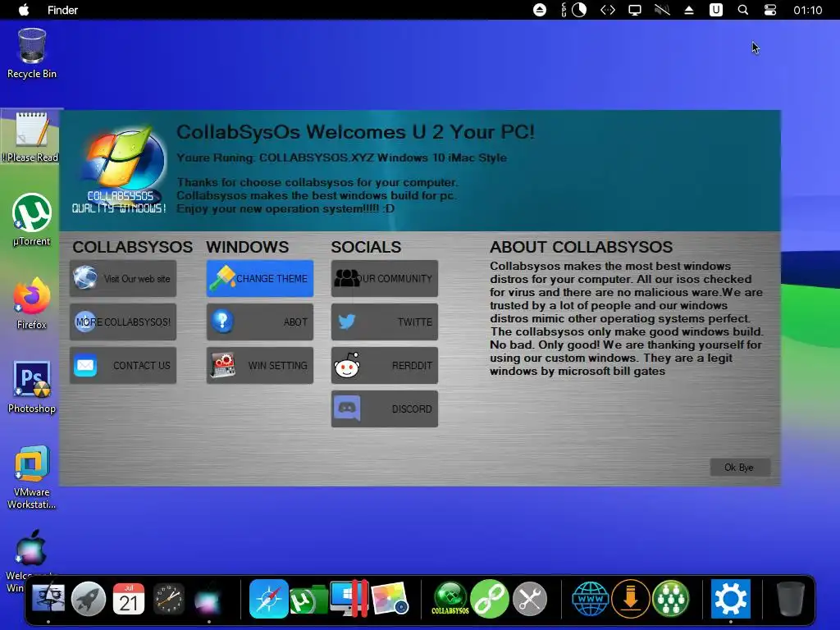Open the wrench and screwdriver tools dock icon
This screenshot has width=840, height=630.
tap(530, 598)
